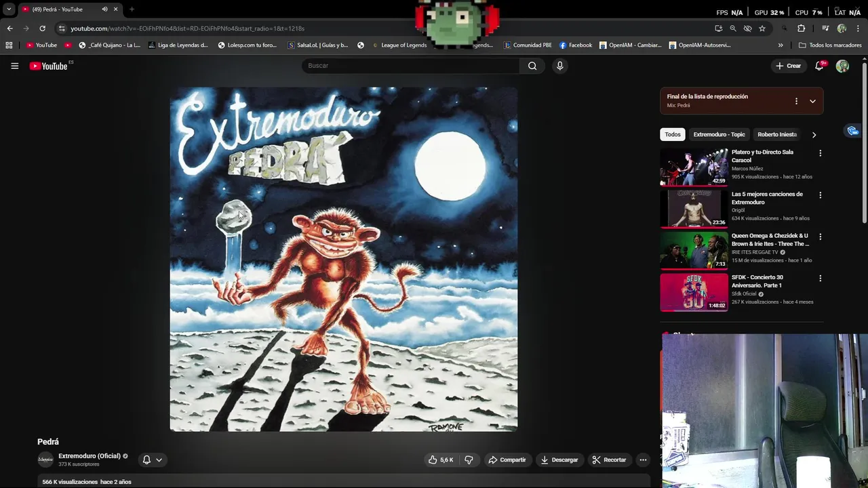Image resolution: width=868 pixels, height=488 pixels.
Task: Reload the page in browser toolbar
Action: pyautogui.click(x=42, y=28)
